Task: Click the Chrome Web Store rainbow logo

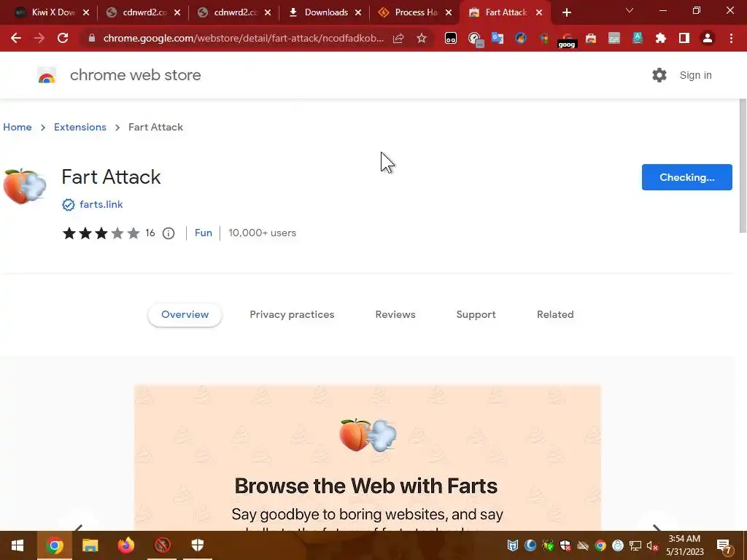Action: (x=47, y=75)
